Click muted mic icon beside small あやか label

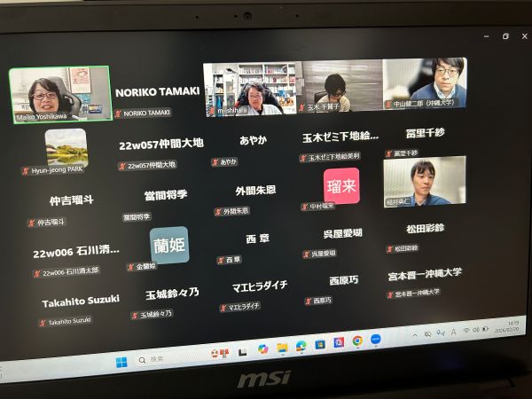[x=215, y=162]
